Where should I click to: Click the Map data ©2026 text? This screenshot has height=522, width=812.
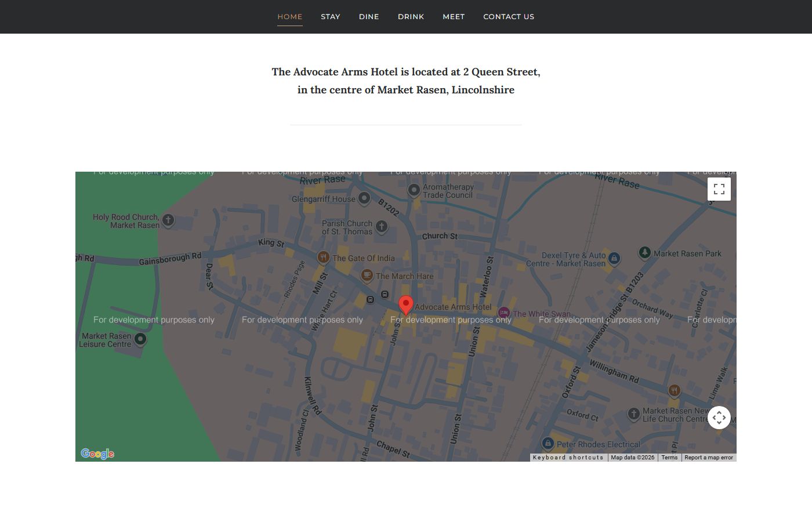633,458
